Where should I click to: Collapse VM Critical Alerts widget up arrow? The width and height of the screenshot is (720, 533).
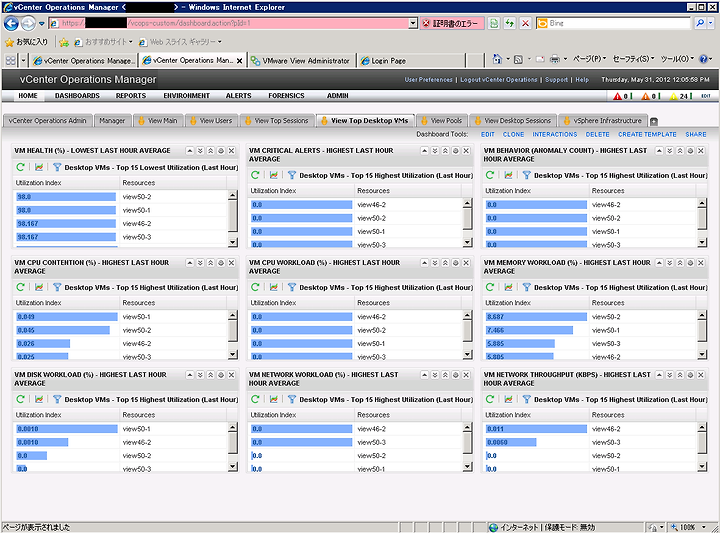[x=425, y=151]
